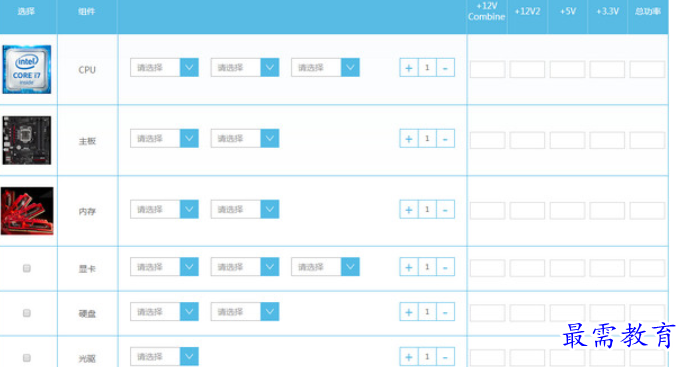Image resolution: width=684 pixels, height=367 pixels.
Task: Click 内存 row 总功率 field
Action: (647, 211)
